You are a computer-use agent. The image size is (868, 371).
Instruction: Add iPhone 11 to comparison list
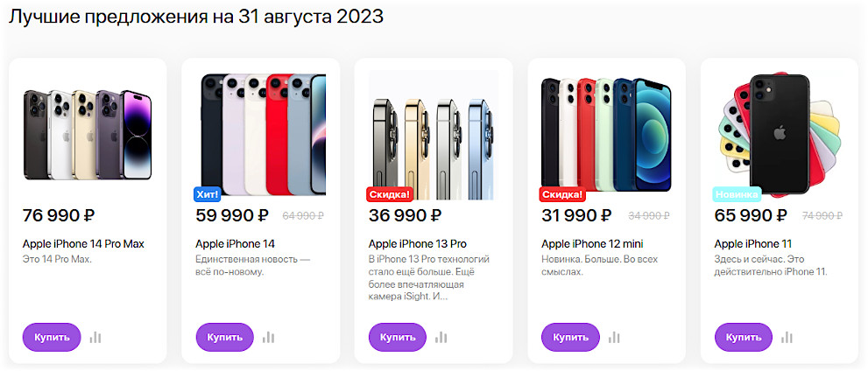tap(787, 337)
